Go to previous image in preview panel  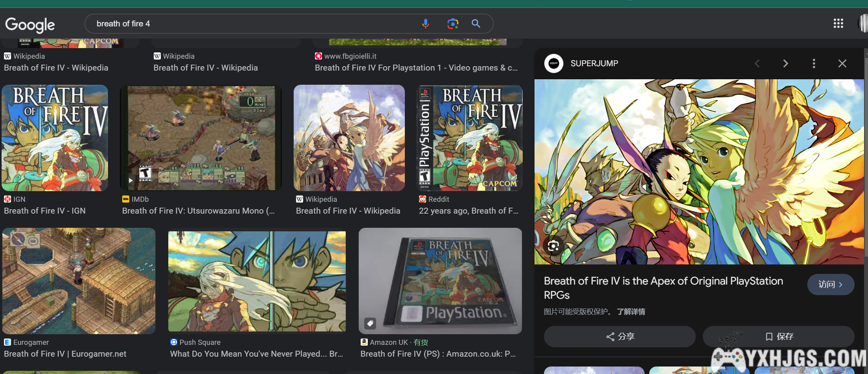click(x=757, y=63)
